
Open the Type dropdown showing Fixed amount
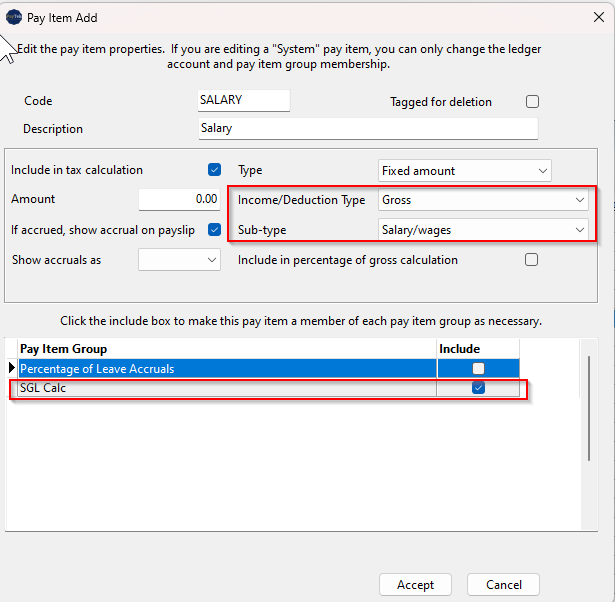point(464,171)
